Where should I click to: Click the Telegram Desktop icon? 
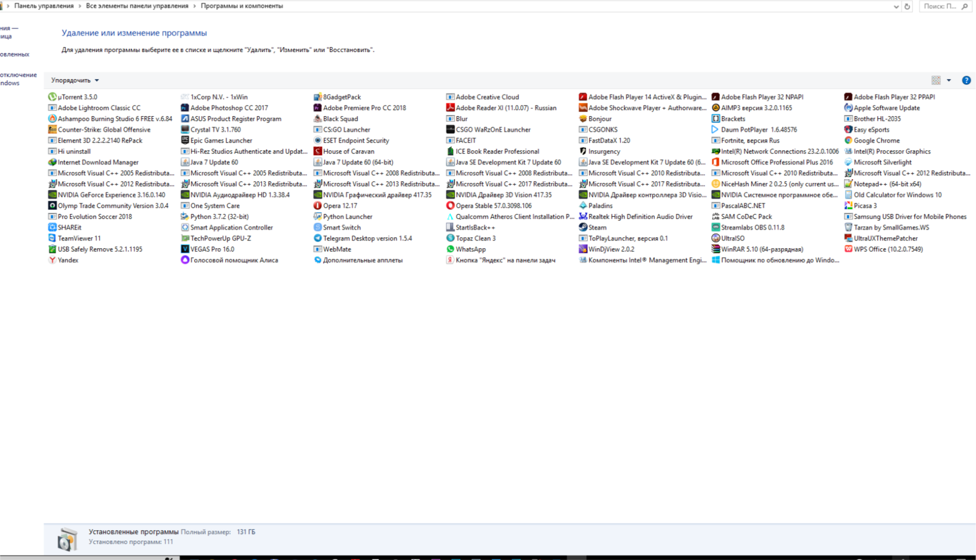tap(317, 238)
